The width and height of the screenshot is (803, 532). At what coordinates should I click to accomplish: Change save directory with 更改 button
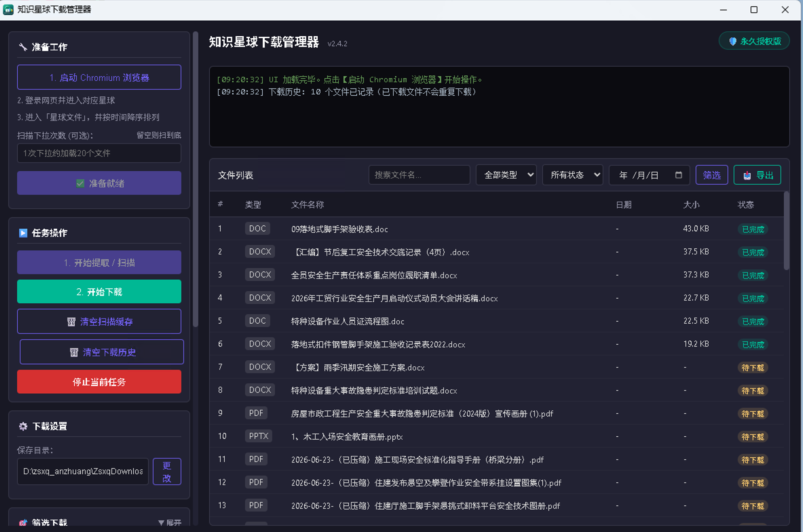[x=167, y=472]
